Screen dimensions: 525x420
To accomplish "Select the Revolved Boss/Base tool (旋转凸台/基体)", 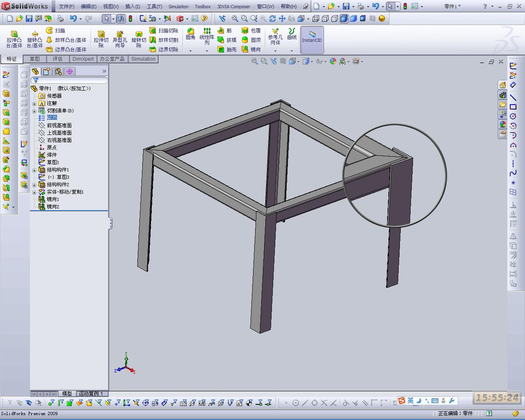I will click(x=35, y=39).
